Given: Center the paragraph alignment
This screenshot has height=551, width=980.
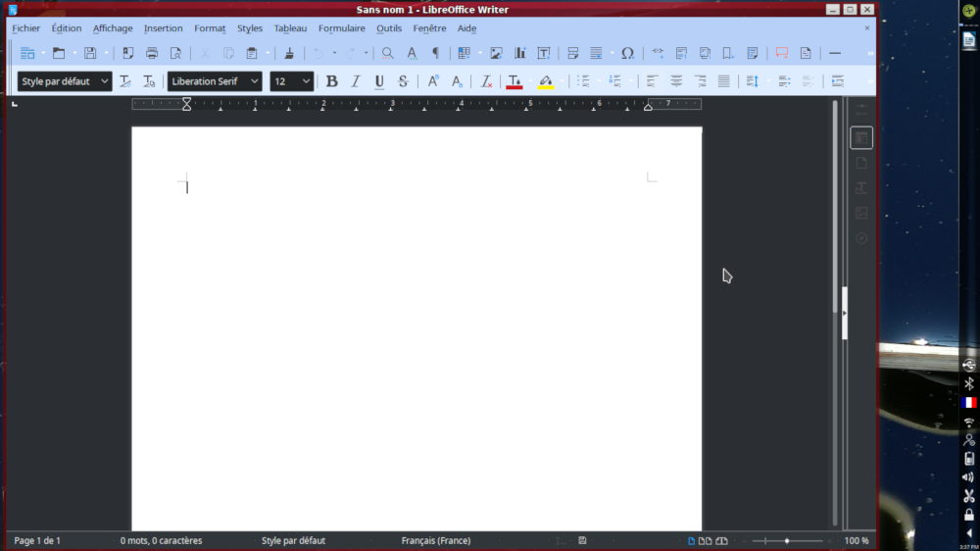Looking at the screenshot, I should pyautogui.click(x=676, y=81).
